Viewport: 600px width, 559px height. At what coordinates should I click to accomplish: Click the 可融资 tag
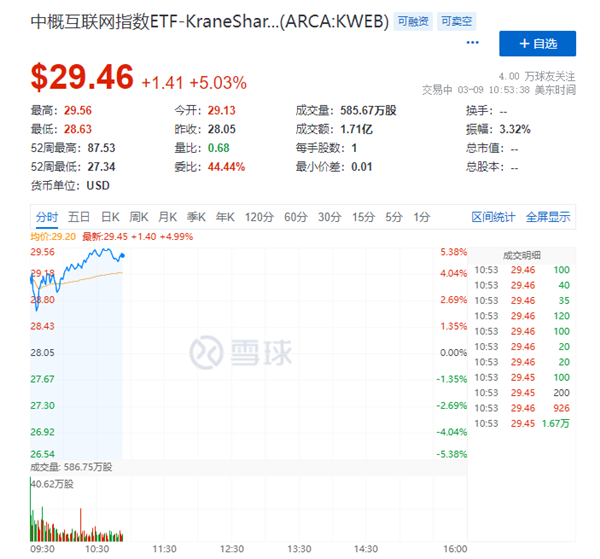pyautogui.click(x=413, y=21)
